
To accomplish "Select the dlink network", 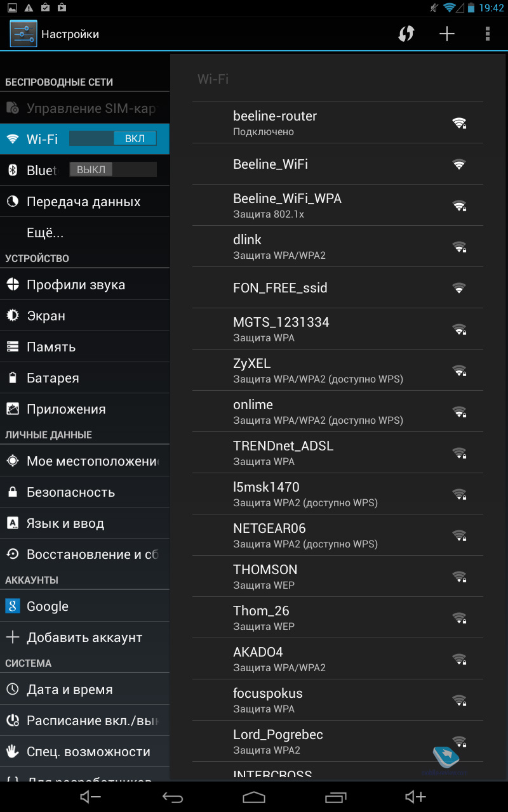I will tap(338, 246).
